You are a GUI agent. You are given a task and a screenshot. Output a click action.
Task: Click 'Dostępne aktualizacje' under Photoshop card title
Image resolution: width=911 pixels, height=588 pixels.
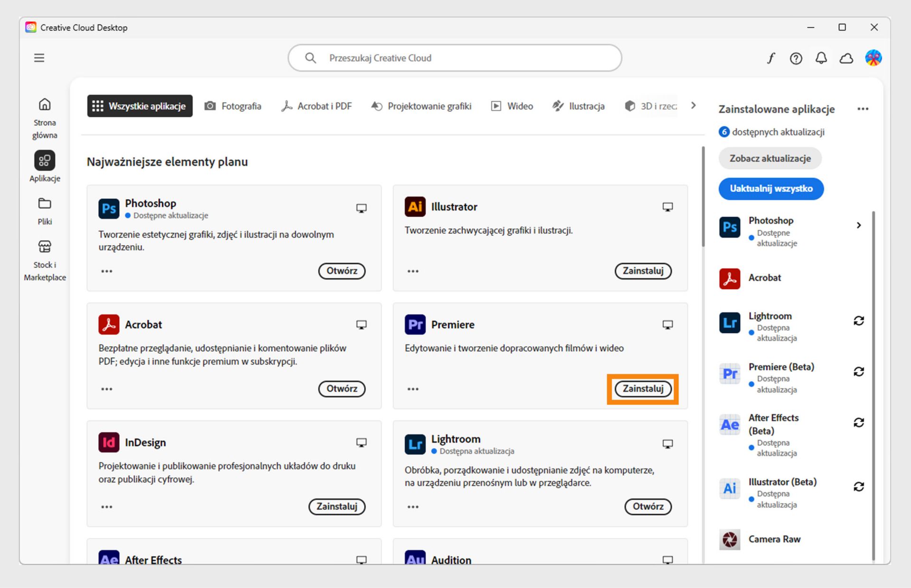pos(171,215)
